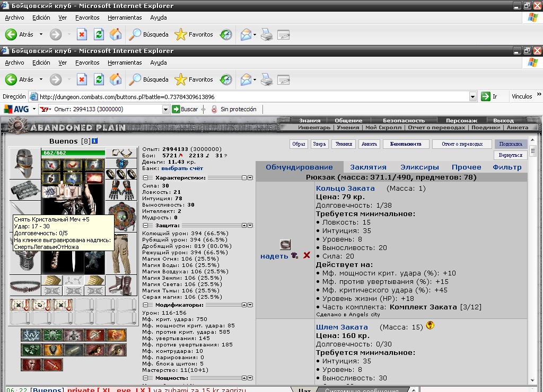Click the Безопасность button below the menu

(x=406, y=144)
